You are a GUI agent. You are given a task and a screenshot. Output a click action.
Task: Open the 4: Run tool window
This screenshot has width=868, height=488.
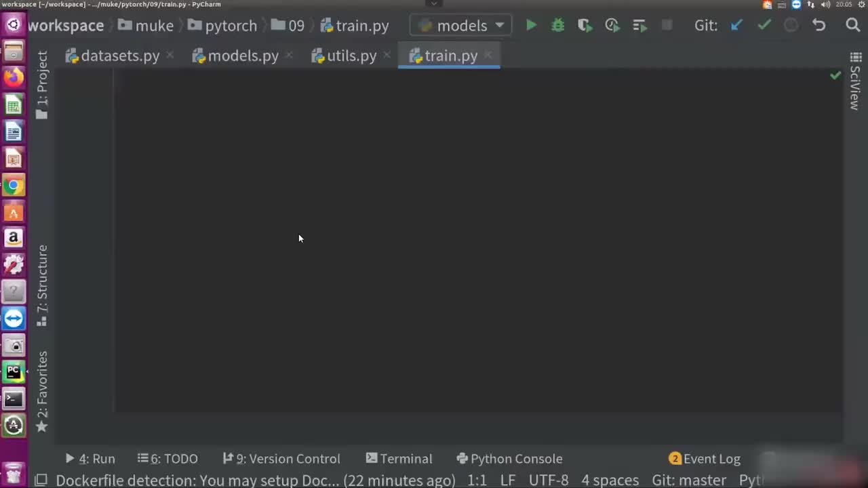point(90,459)
